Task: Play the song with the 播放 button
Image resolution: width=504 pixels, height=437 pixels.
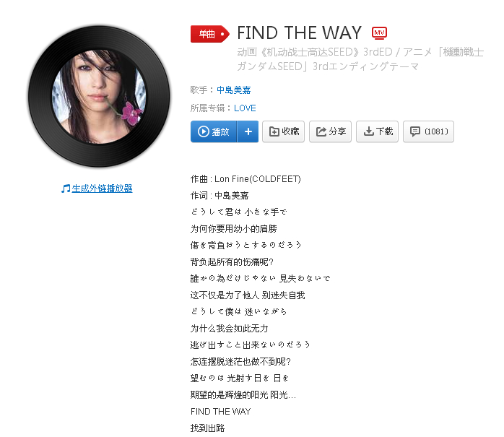Action: pyautogui.click(x=214, y=131)
